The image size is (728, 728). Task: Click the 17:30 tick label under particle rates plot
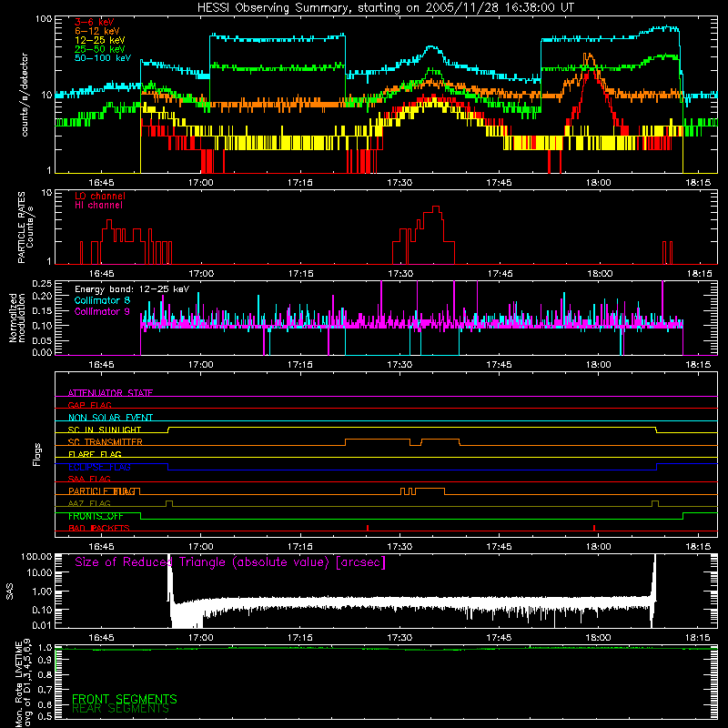pyautogui.click(x=399, y=274)
